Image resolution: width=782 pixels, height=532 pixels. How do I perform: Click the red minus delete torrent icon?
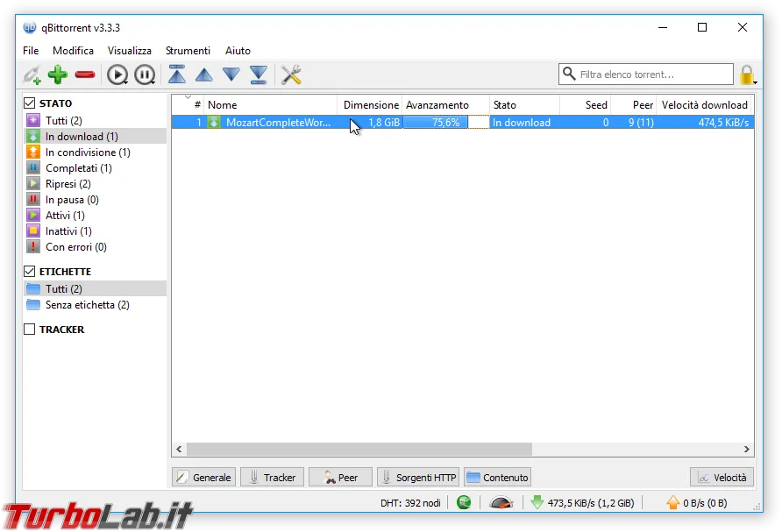85,74
